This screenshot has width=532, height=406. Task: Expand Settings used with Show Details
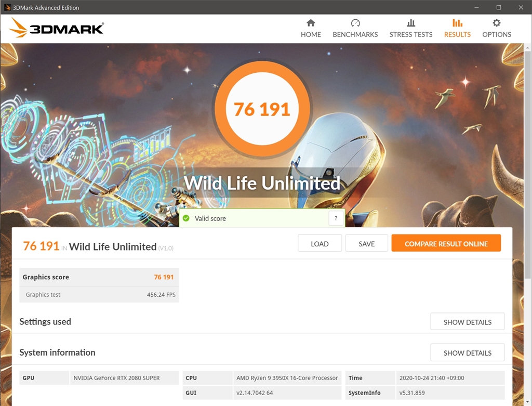click(x=467, y=321)
